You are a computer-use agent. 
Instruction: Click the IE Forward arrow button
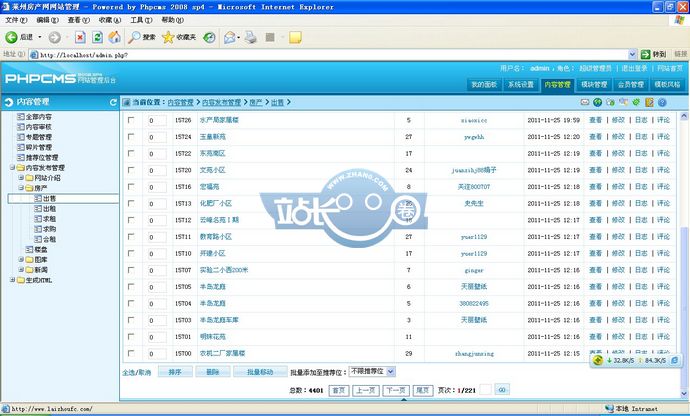click(x=55, y=37)
